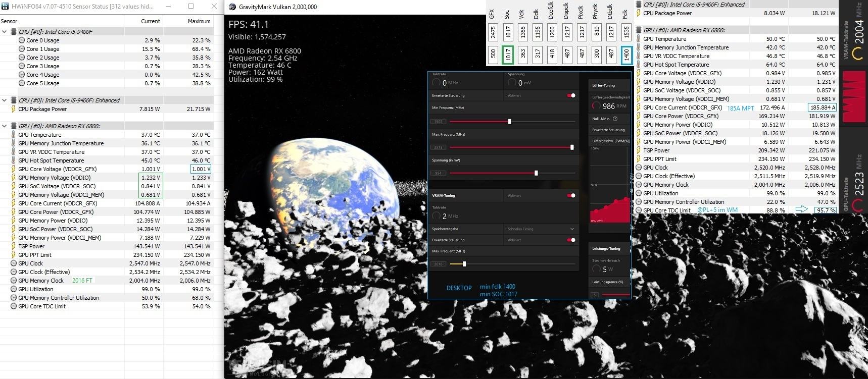Open the Schnelles Timing dropdown
868x379 pixels.
click(541, 229)
